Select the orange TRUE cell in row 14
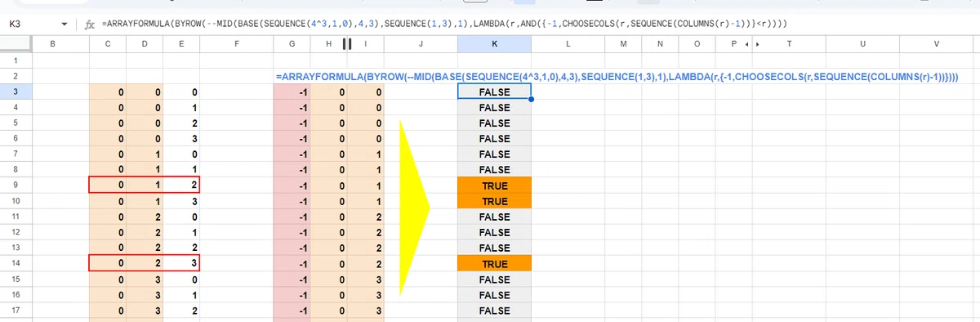980x322 pixels. (x=495, y=263)
